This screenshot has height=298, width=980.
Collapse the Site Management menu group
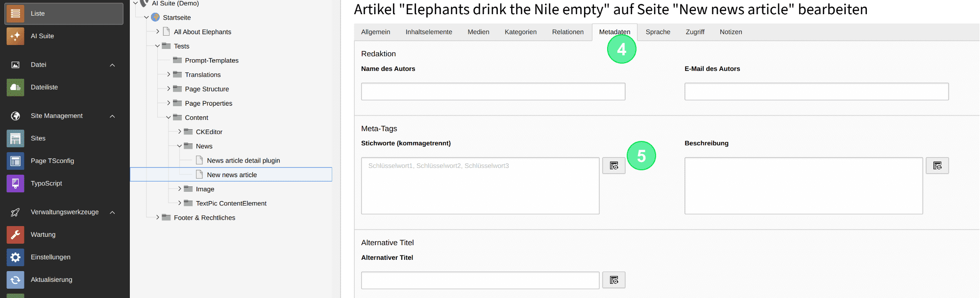pyautogui.click(x=112, y=116)
